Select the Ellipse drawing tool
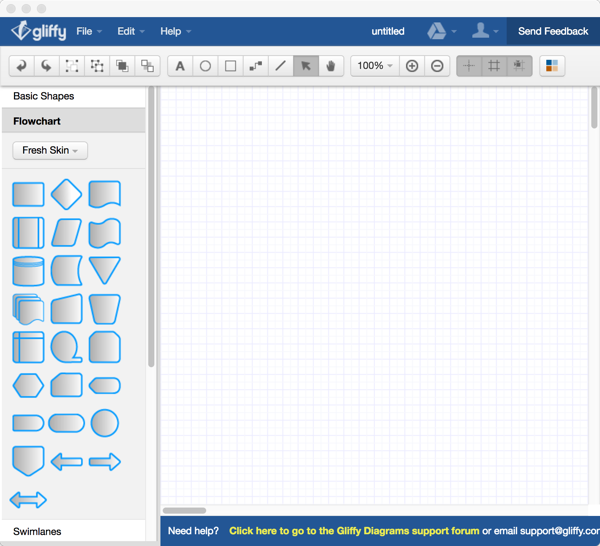The width and height of the screenshot is (600, 546). click(205, 66)
